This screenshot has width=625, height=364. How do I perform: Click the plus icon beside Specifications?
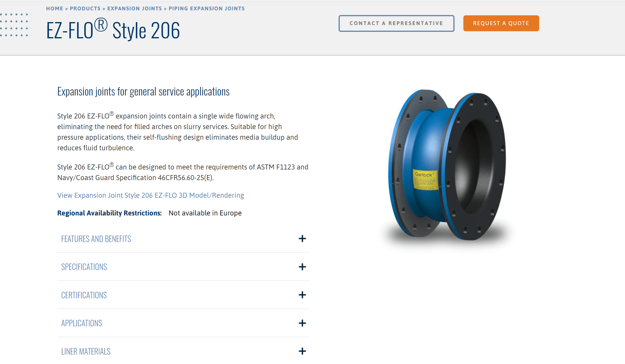[302, 267]
